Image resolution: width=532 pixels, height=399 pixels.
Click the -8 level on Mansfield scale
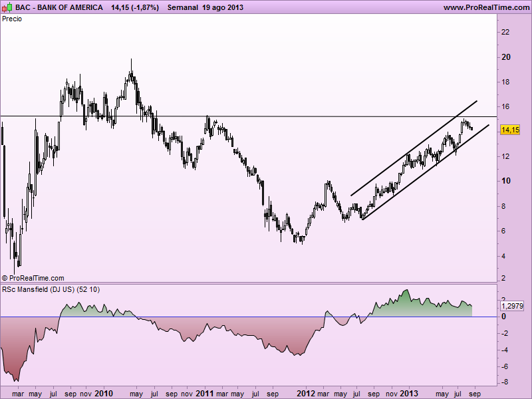tap(505, 382)
